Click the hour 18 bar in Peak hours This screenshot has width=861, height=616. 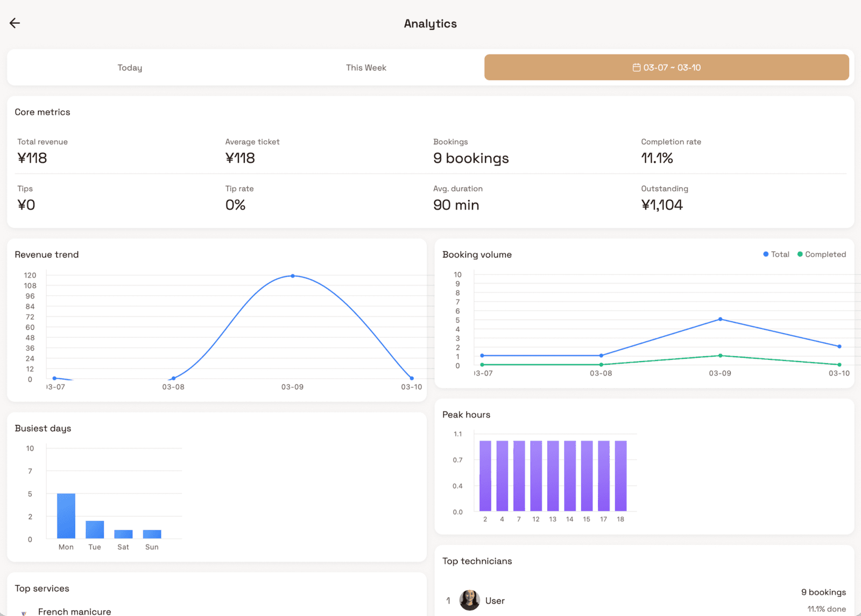pyautogui.click(x=620, y=475)
